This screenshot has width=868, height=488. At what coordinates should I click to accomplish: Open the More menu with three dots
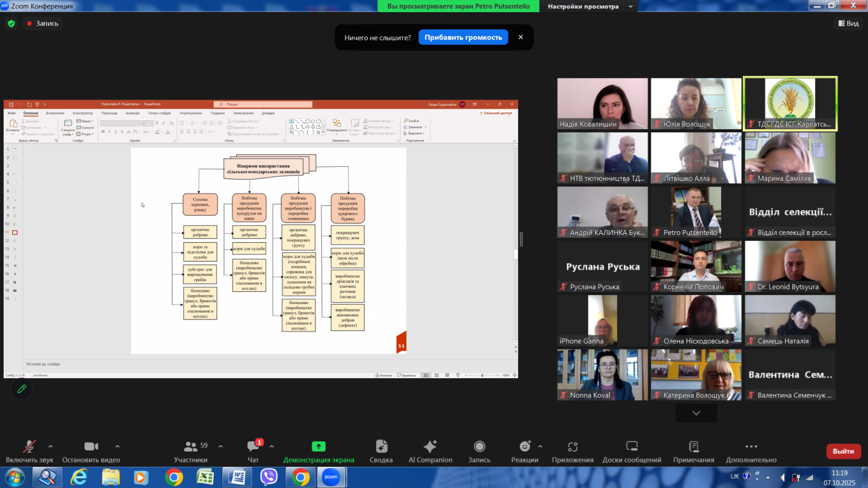751,447
